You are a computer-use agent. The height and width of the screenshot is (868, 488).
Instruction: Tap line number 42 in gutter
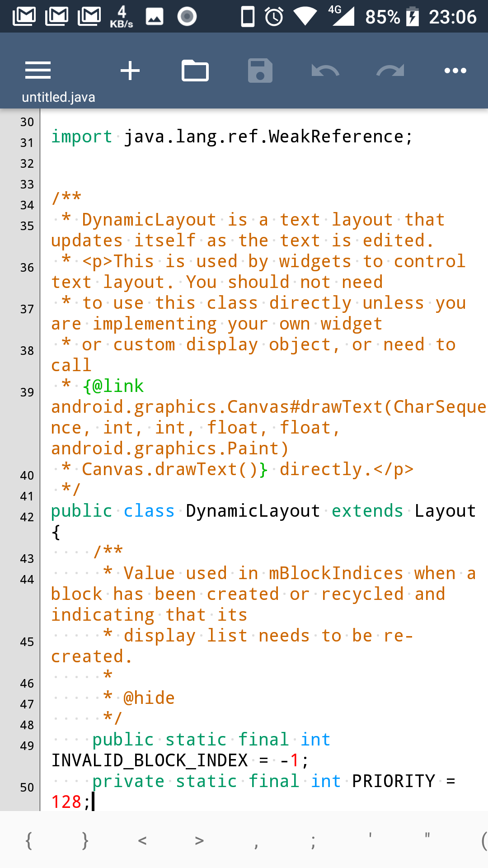27,517
